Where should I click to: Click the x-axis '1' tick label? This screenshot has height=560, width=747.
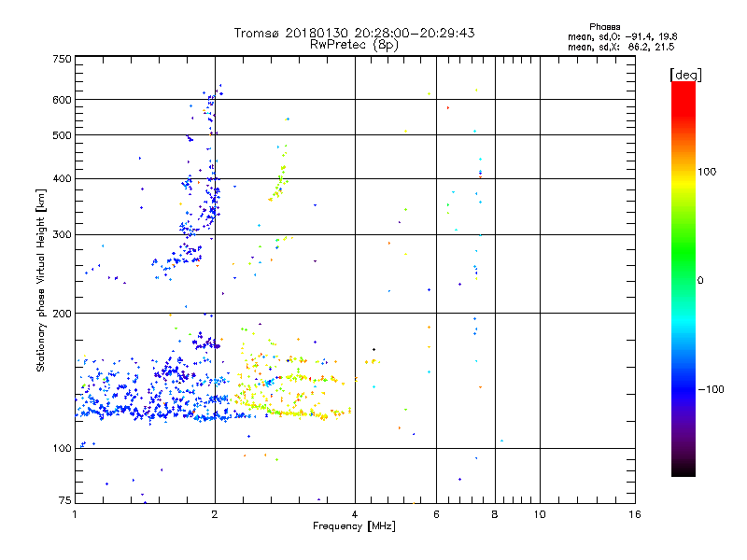coord(75,514)
